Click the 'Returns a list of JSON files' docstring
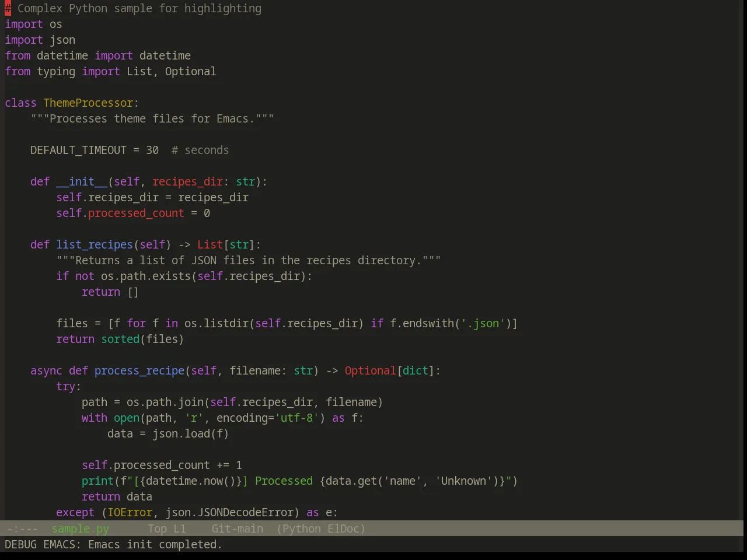 click(x=249, y=260)
